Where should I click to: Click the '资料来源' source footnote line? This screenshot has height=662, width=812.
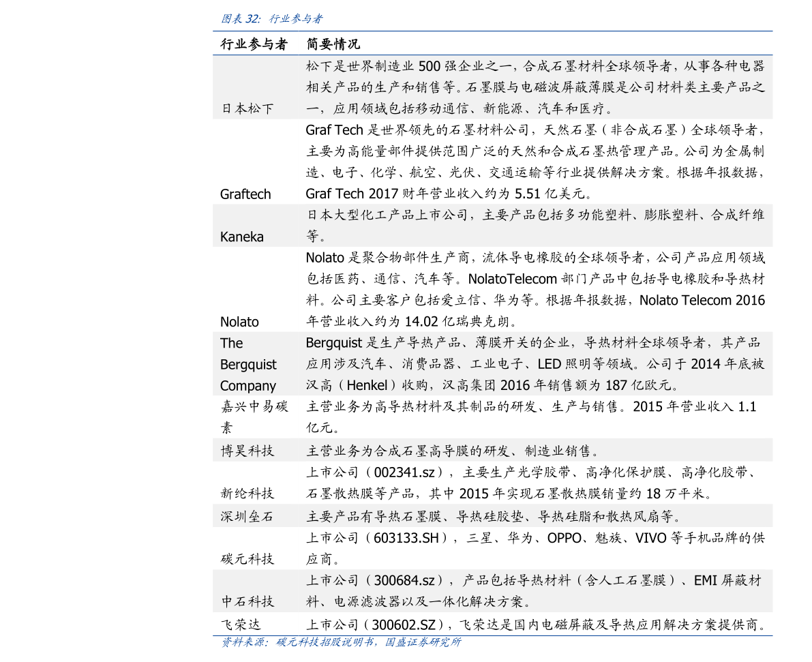coord(341,642)
